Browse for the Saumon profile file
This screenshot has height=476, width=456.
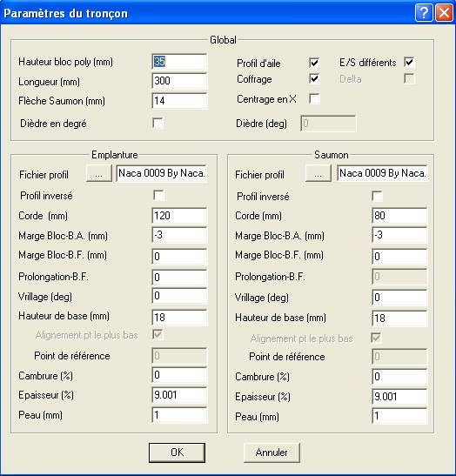[x=319, y=174]
